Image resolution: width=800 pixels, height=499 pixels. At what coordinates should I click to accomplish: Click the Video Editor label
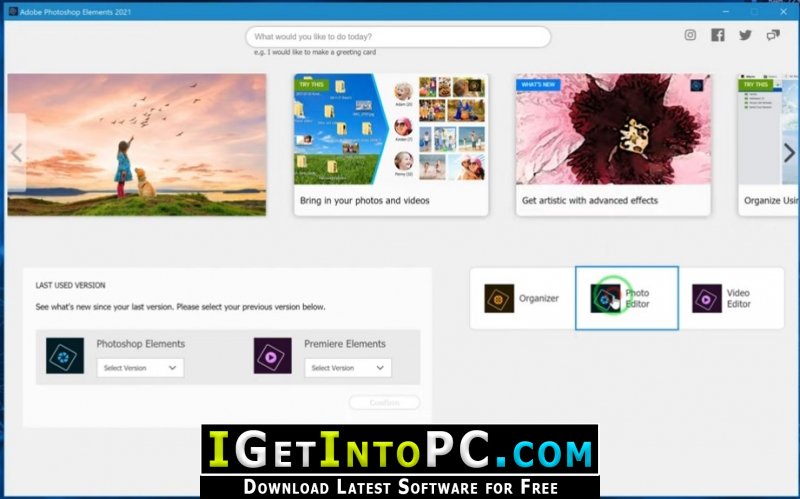pyautogui.click(x=738, y=298)
